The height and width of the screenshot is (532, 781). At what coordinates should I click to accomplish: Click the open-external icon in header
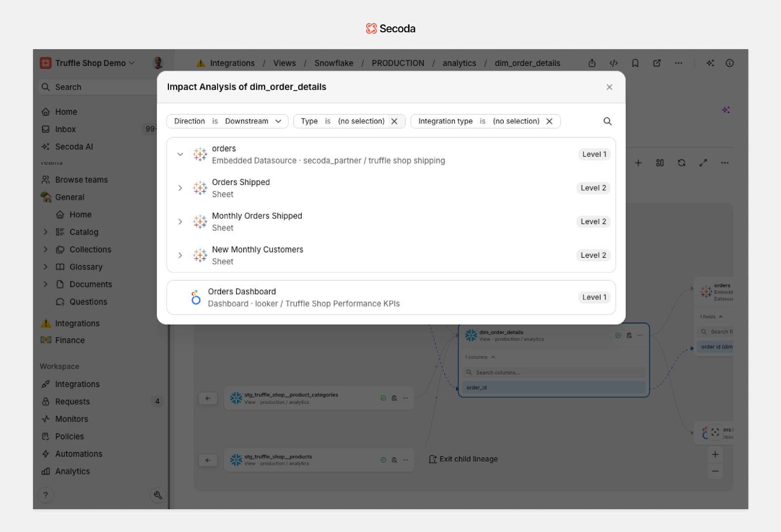pos(657,63)
